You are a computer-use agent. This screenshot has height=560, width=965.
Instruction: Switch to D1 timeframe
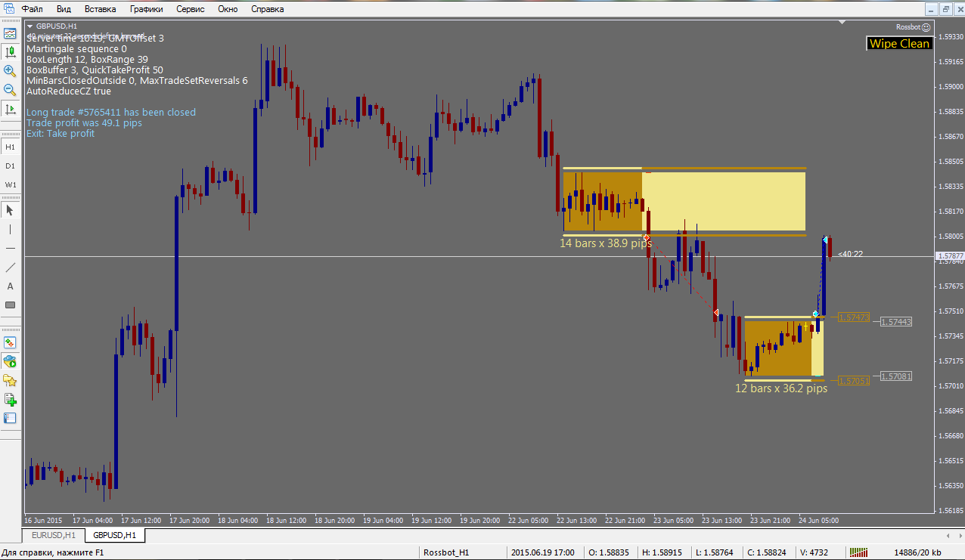(x=10, y=166)
